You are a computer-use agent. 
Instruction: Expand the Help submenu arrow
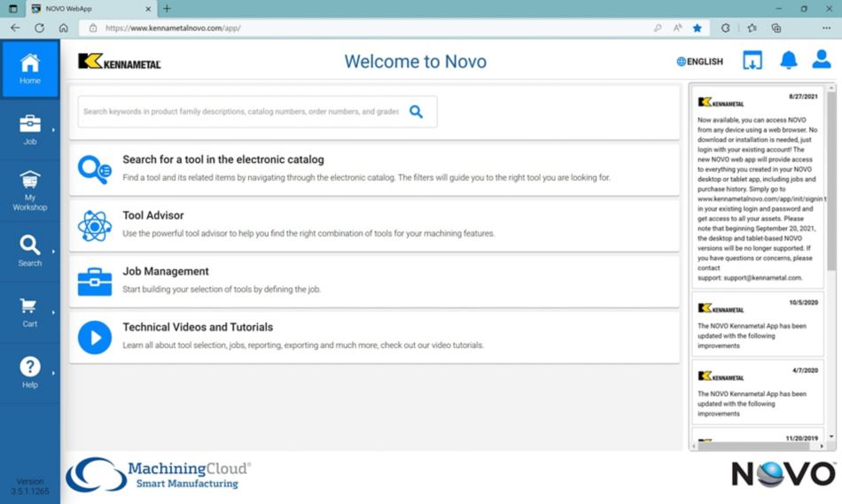(x=53, y=373)
